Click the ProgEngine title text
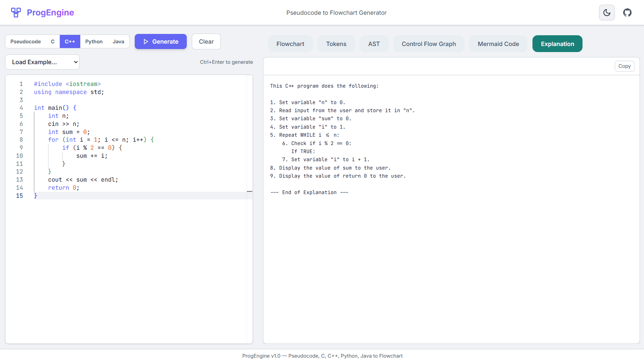This screenshot has height=362, width=644. [x=50, y=12]
